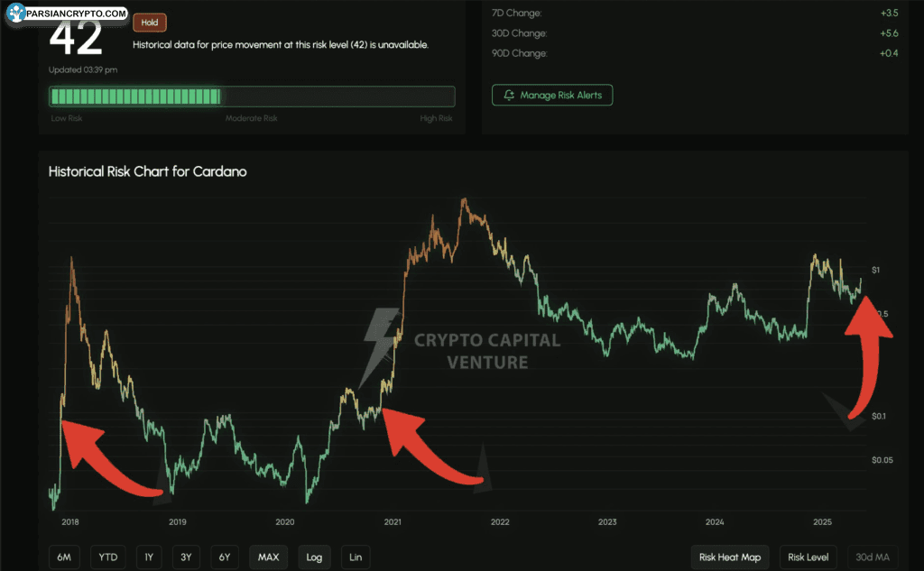
Task: Show the MAX time range
Action: click(268, 557)
